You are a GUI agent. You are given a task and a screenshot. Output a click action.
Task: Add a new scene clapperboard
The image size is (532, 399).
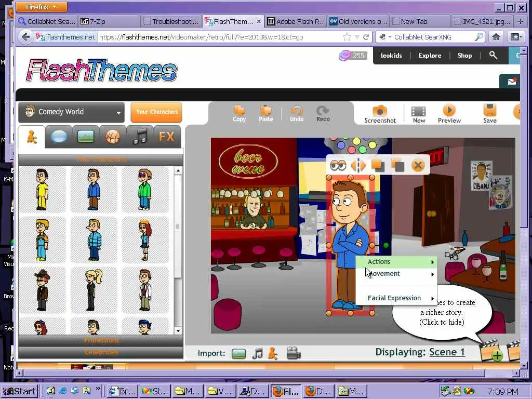[x=491, y=350]
